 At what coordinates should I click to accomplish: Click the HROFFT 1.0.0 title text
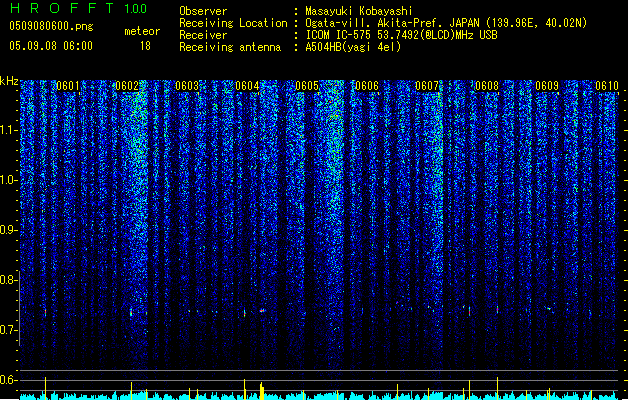coord(78,8)
